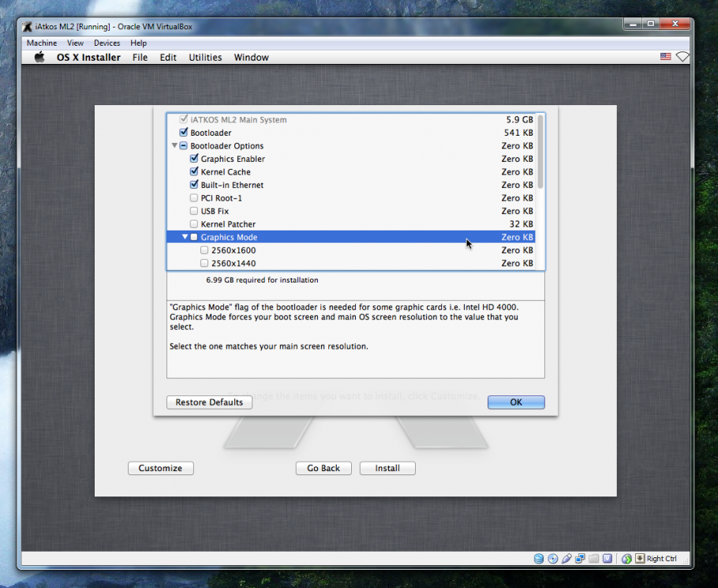The width and height of the screenshot is (718, 588).
Task: Uncheck the Bootloader checkbox
Action: [x=184, y=133]
